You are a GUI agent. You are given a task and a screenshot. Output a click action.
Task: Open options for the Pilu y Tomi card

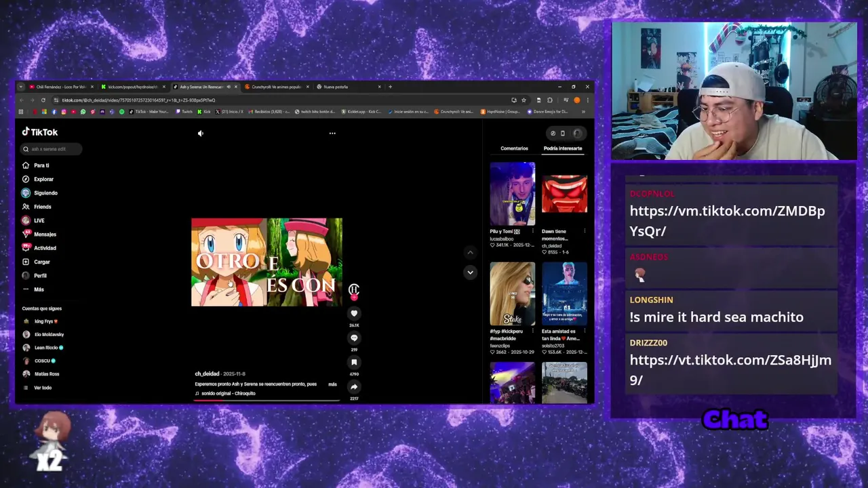(533, 231)
